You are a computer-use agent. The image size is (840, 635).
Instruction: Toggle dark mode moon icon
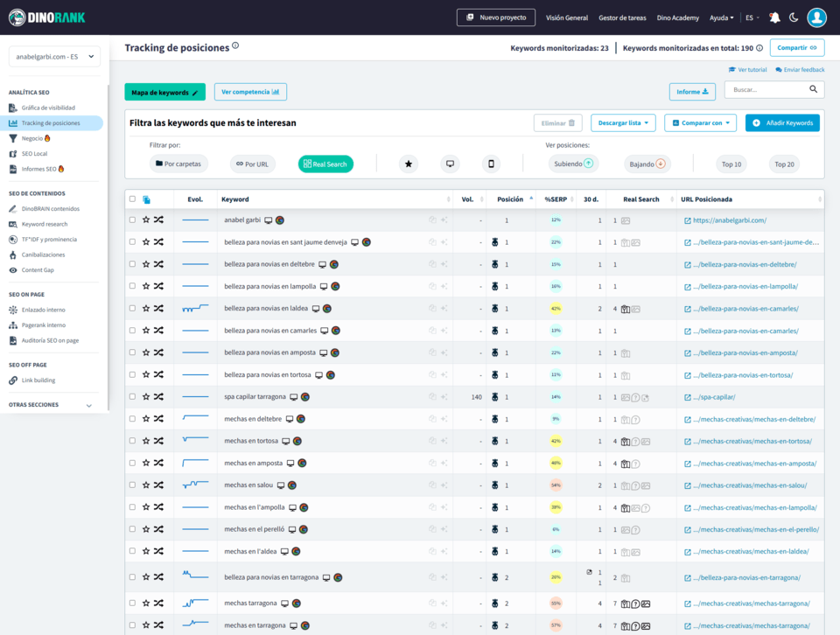[x=794, y=17]
